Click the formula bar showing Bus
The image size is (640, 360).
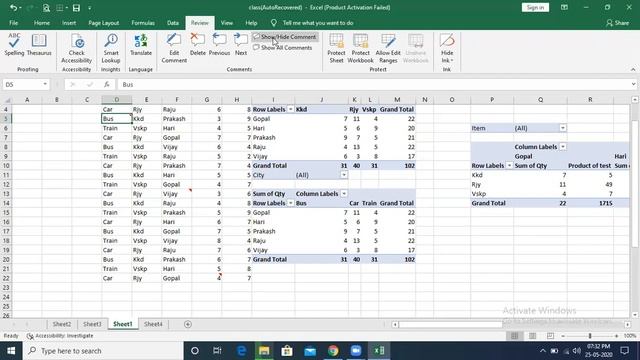pyautogui.click(x=373, y=84)
